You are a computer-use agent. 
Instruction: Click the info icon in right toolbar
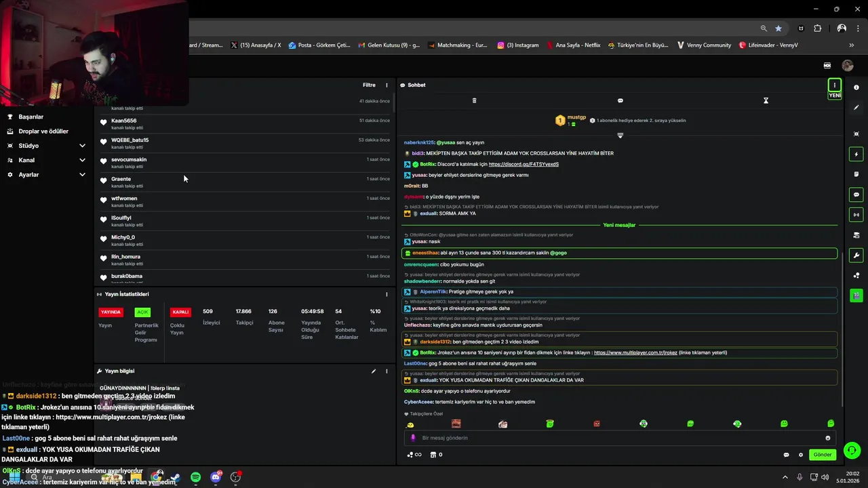pyautogui.click(x=856, y=87)
